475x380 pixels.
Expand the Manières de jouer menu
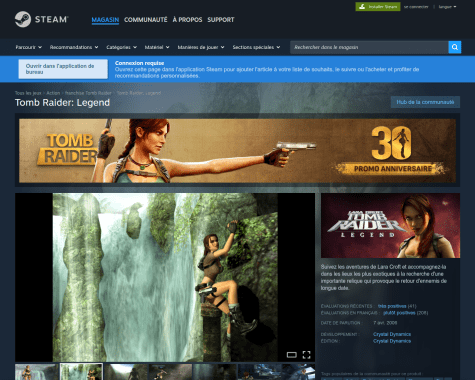pyautogui.click(x=201, y=47)
